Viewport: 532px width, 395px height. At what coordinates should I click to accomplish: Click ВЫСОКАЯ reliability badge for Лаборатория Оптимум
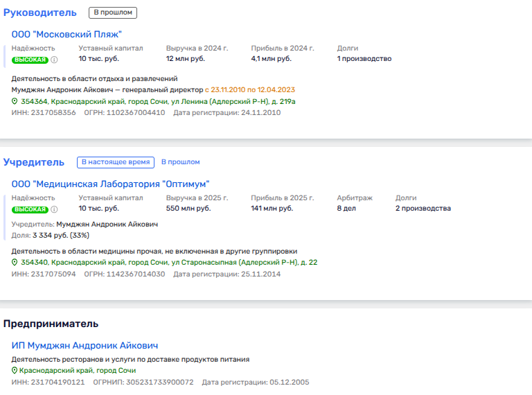[30, 209]
